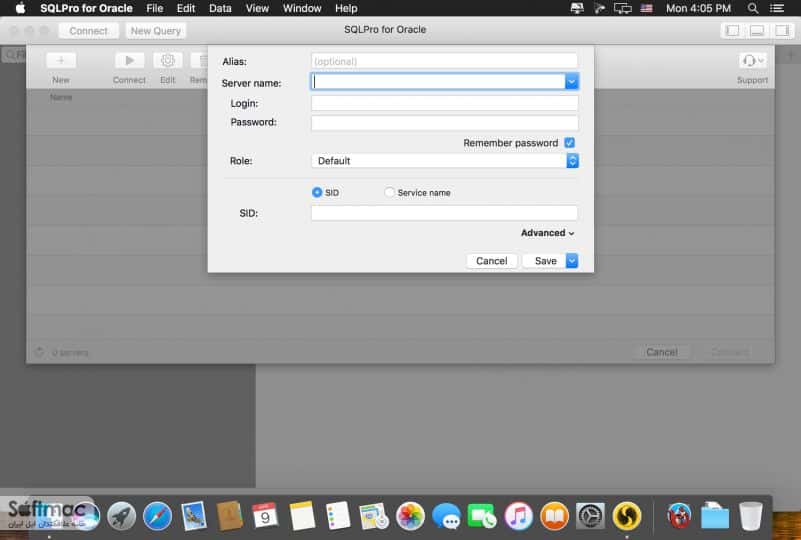Click Cancel in the server list window

tap(662, 352)
